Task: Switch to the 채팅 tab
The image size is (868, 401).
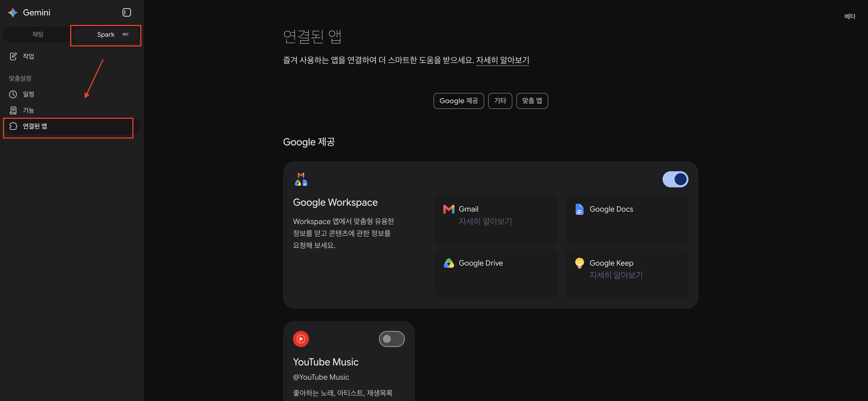Action: tap(38, 34)
